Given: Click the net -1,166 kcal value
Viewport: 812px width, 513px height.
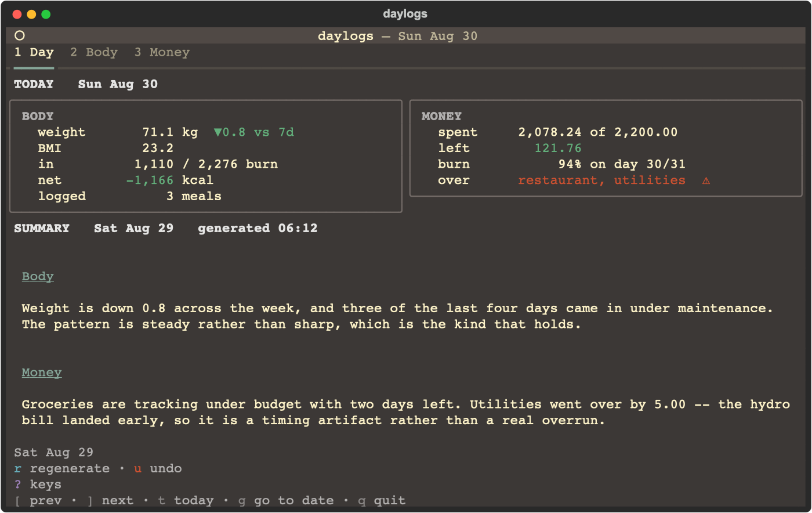Looking at the screenshot, I should (170, 180).
